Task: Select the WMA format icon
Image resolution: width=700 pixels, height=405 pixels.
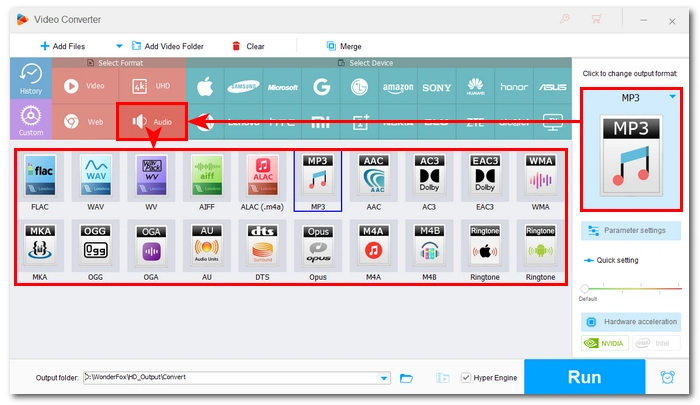Action: tap(540, 176)
